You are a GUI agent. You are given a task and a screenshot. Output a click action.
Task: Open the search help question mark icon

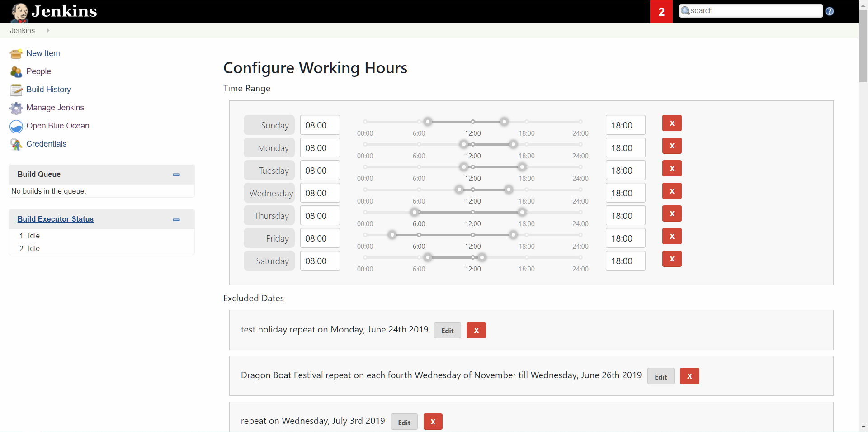(830, 11)
